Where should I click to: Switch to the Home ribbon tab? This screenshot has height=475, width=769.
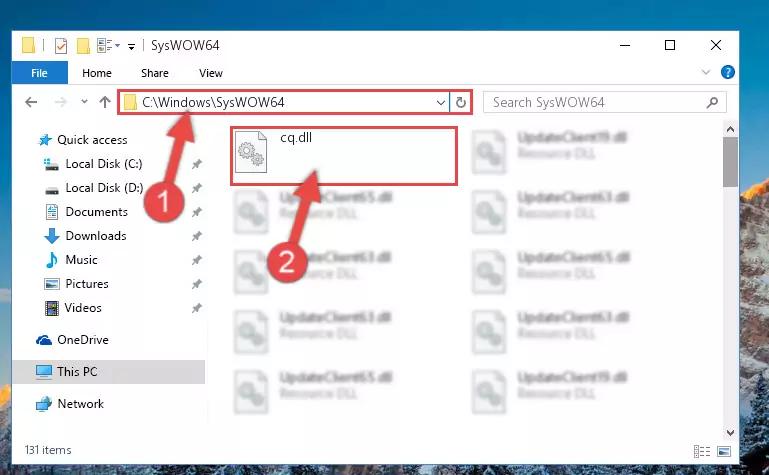(97, 73)
